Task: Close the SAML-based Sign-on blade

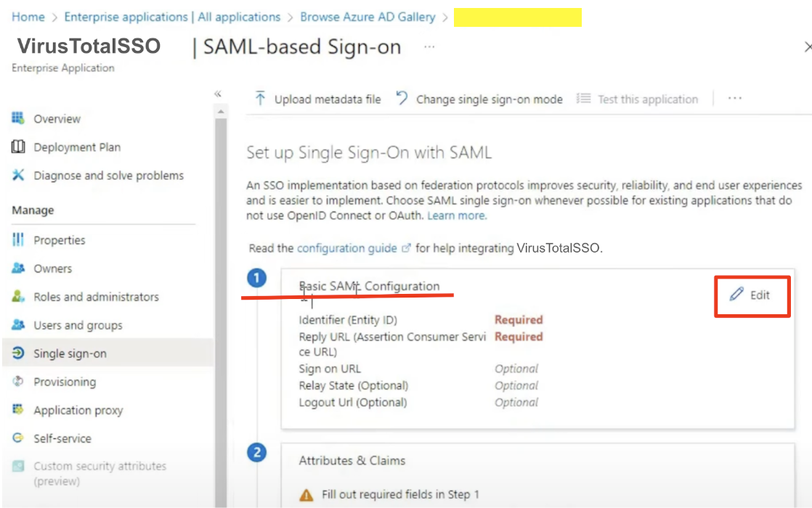Action: click(x=807, y=46)
